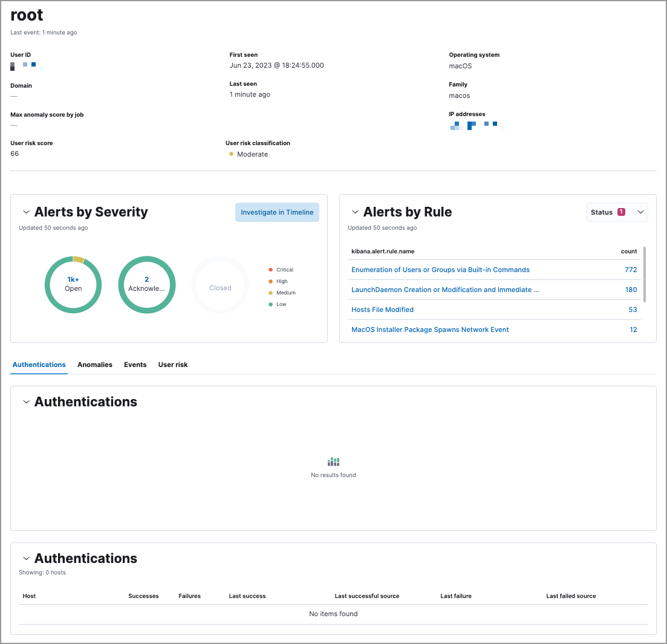Screen dimensions: 667x644
Task: Click the Investigate in Timeline button
Action: pos(277,212)
